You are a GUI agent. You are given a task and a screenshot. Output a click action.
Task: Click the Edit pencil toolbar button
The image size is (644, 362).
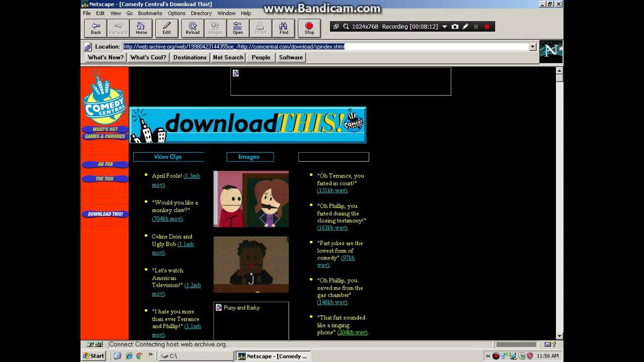click(x=167, y=28)
